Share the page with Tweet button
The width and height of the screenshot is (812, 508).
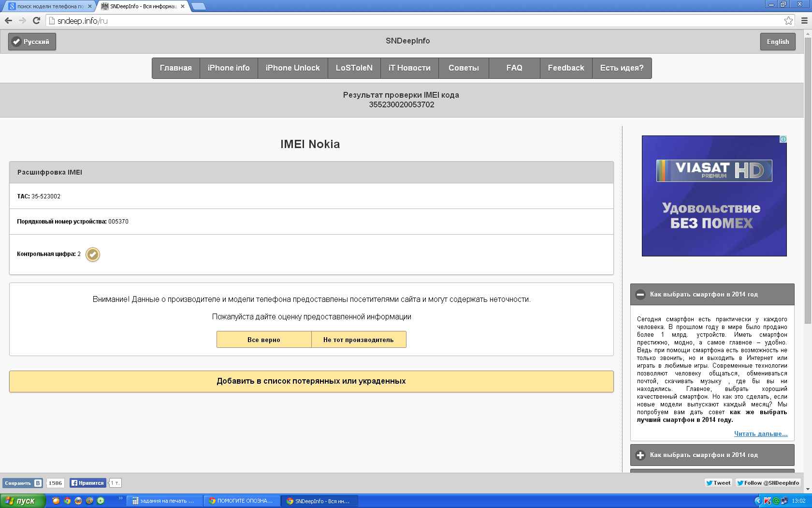point(718,483)
